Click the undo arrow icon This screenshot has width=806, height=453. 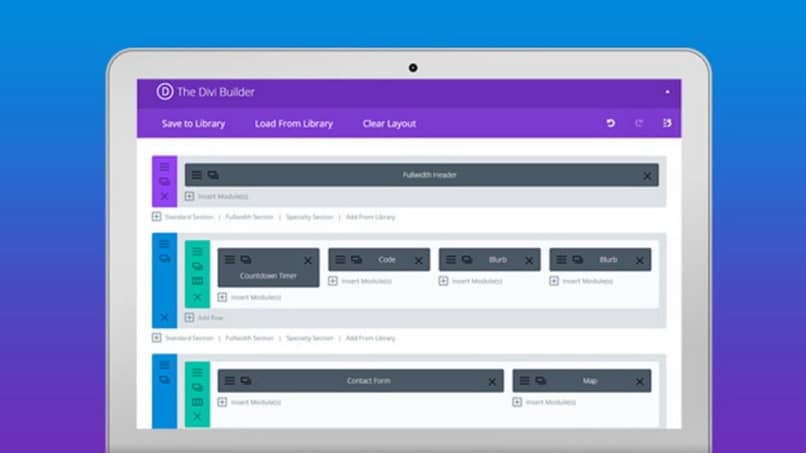[611, 123]
